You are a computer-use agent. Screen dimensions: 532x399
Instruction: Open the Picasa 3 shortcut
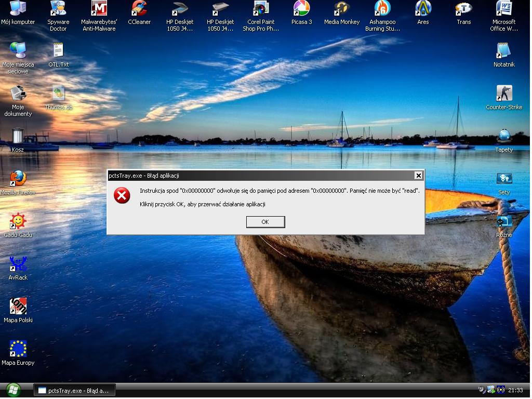[301, 9]
